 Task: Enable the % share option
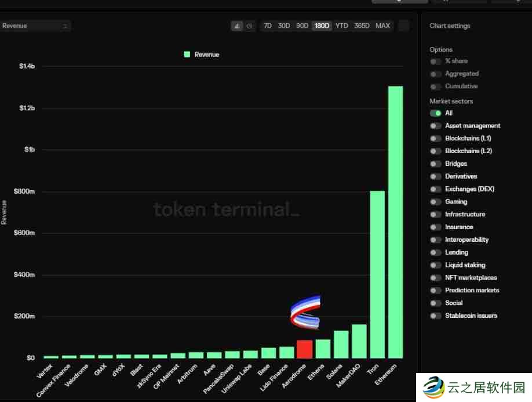coord(436,61)
